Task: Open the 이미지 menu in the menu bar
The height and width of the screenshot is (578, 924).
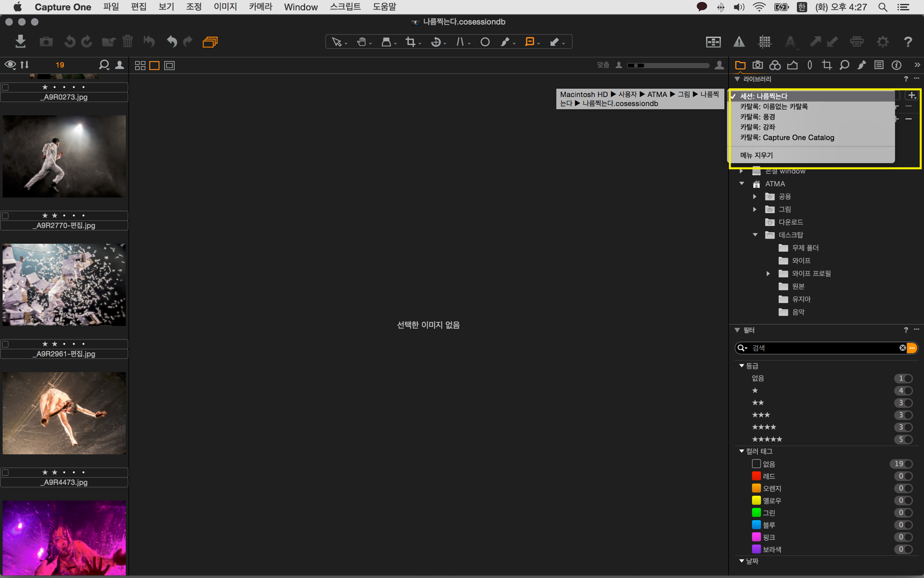Action: (225, 7)
